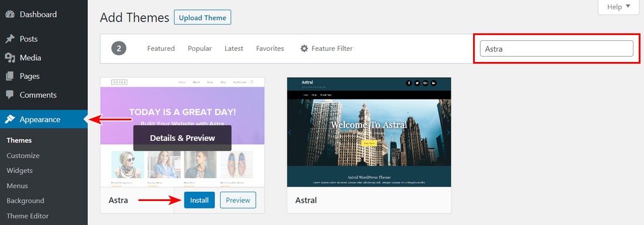Switch to the Popular tab
Viewport: 644px width, 225px height.
pyautogui.click(x=200, y=49)
